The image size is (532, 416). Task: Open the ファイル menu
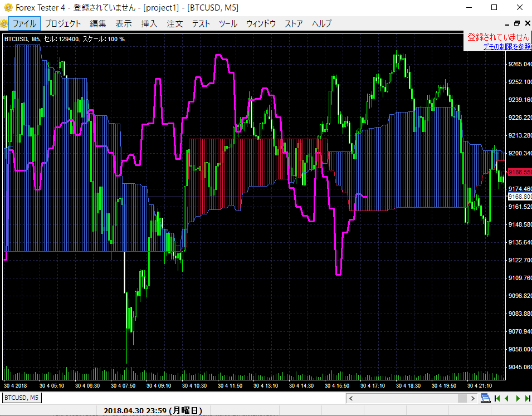pyautogui.click(x=25, y=24)
